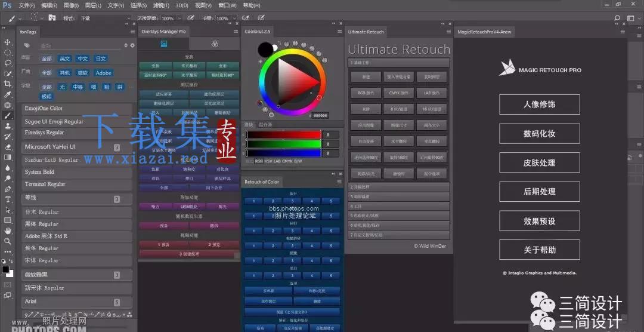The height and width of the screenshot is (332, 644).
Task: Open brush preset picker arrow
Action: [41, 19]
